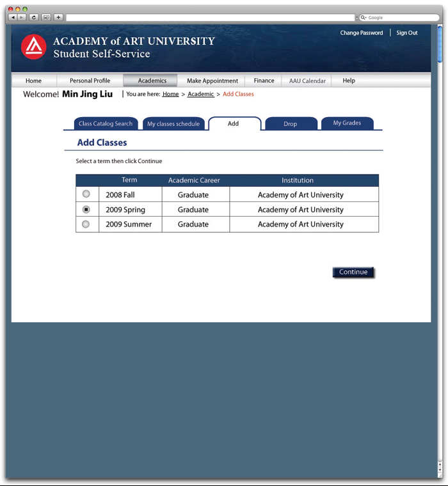Image resolution: width=448 pixels, height=486 pixels.
Task: Click the Continue button
Action: point(353,272)
